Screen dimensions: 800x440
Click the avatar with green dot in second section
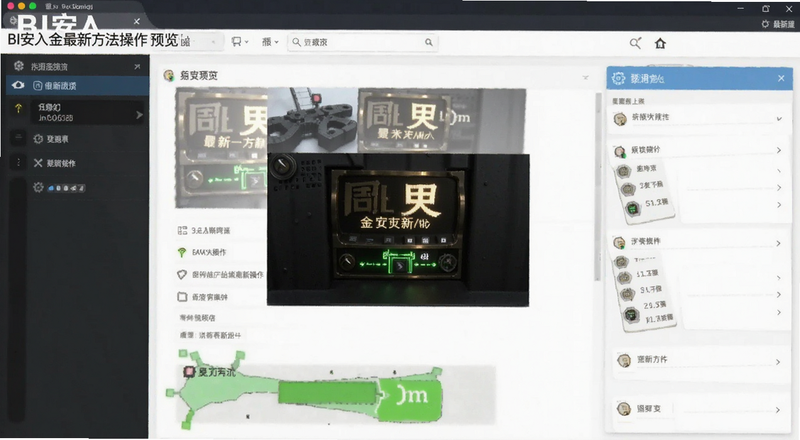coord(619,151)
